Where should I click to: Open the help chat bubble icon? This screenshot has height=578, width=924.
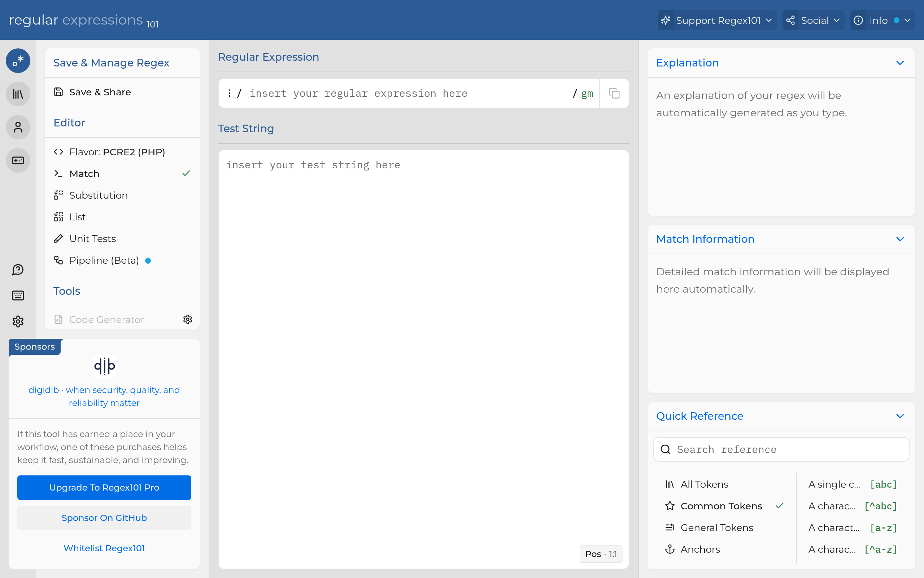pyautogui.click(x=18, y=270)
